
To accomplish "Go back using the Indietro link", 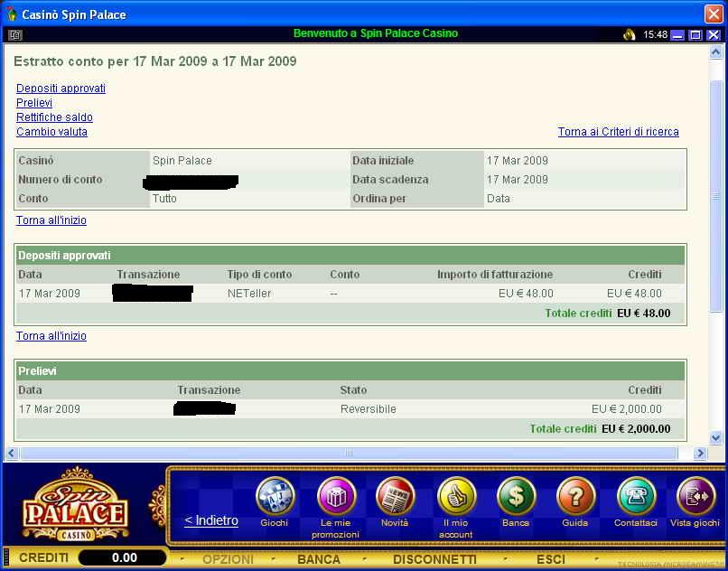I will pos(211,520).
